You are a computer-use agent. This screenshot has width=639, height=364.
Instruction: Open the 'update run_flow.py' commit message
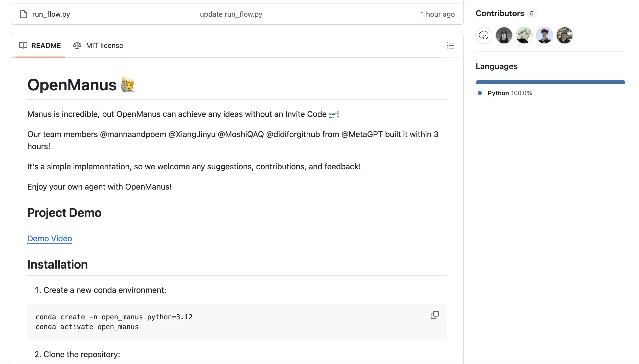(231, 14)
